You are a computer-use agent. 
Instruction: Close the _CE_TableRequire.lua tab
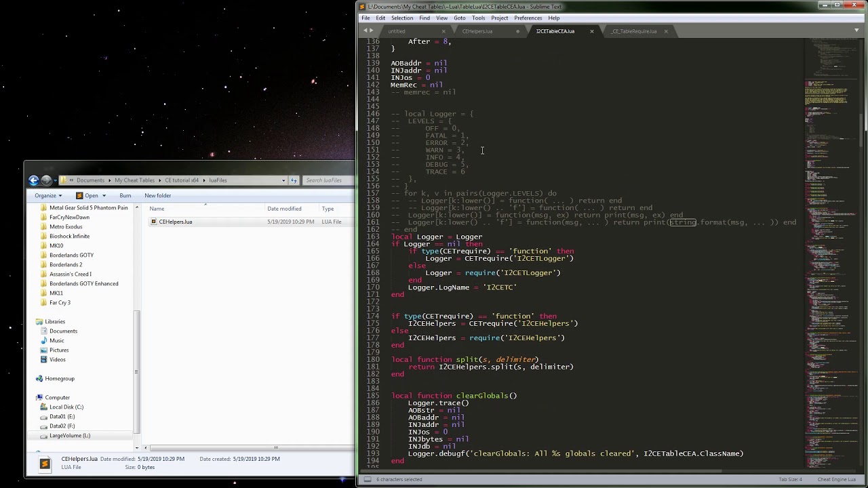click(x=665, y=31)
